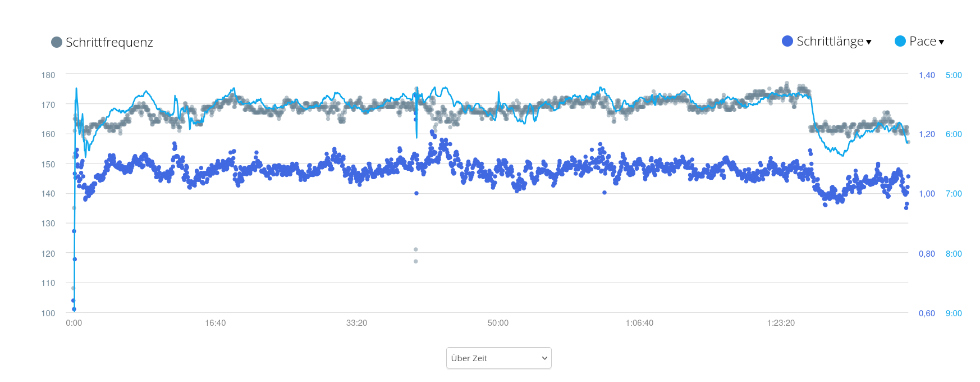Click the 1:06:40 time axis label
The height and width of the screenshot is (382, 980).
pyautogui.click(x=639, y=323)
